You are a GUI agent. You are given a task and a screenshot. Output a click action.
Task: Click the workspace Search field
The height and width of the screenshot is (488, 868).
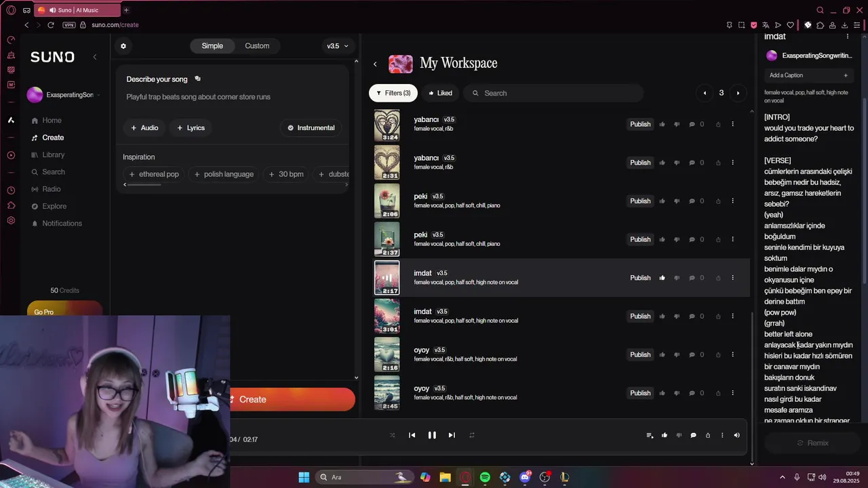point(553,93)
